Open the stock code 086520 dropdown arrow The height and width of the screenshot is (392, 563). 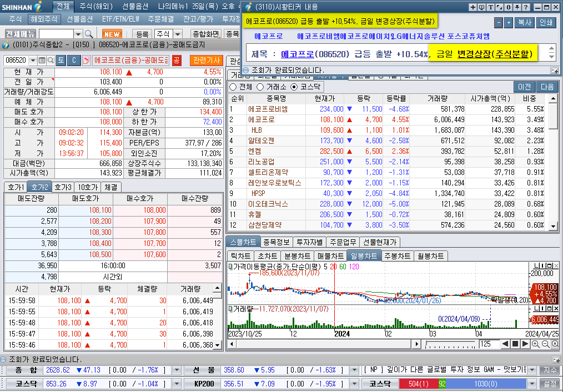(33, 61)
